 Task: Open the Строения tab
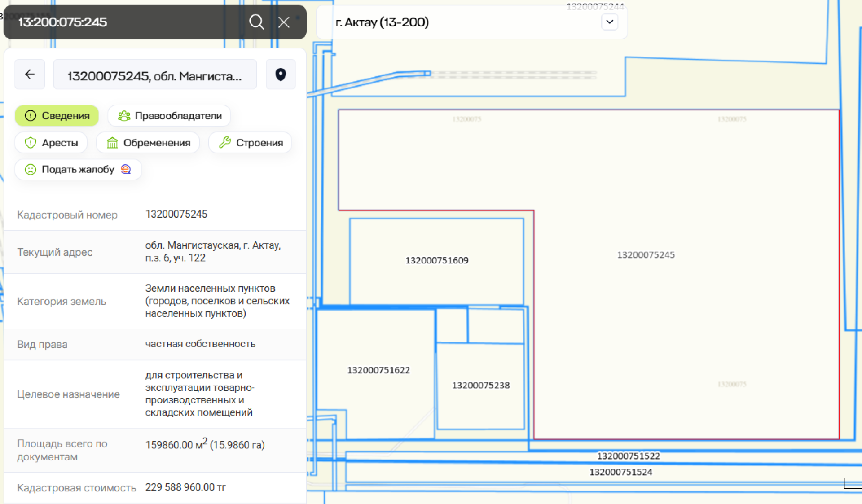251,143
